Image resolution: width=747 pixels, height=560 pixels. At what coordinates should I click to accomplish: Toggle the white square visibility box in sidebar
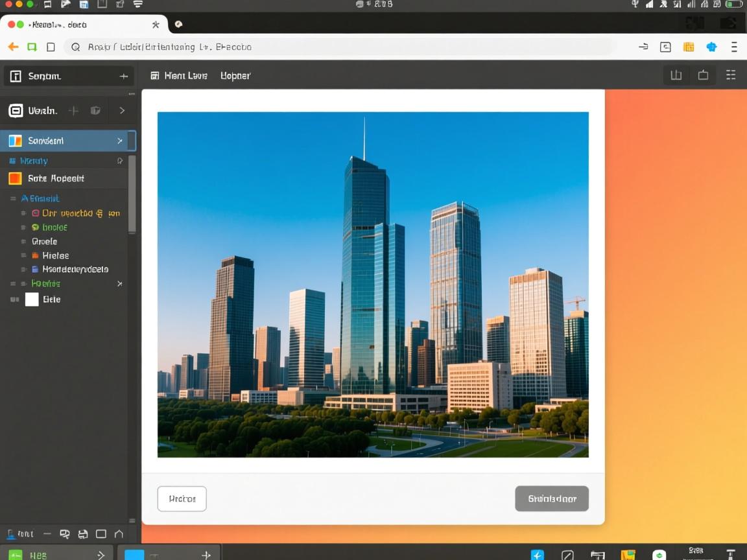pyautogui.click(x=31, y=299)
